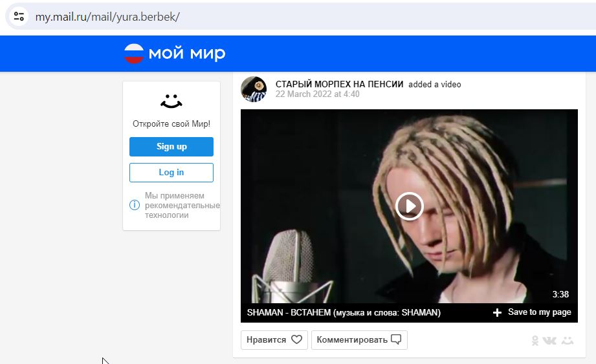Image resolution: width=596 pixels, height=364 pixels.
Task: Select the my.mail.ru URL in the address bar
Action: (x=107, y=17)
